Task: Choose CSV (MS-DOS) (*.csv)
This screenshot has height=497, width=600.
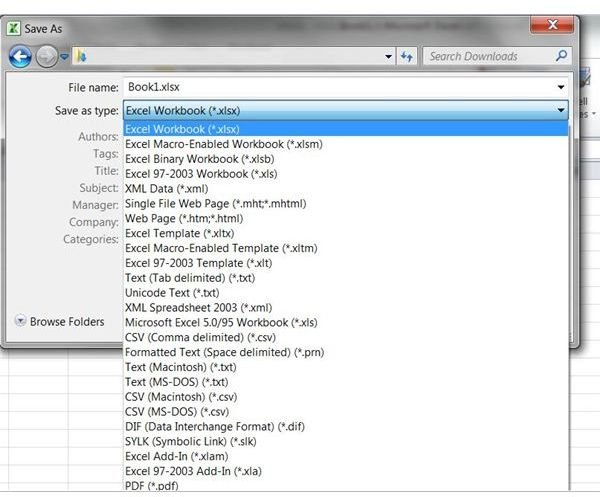Action: coord(346,412)
